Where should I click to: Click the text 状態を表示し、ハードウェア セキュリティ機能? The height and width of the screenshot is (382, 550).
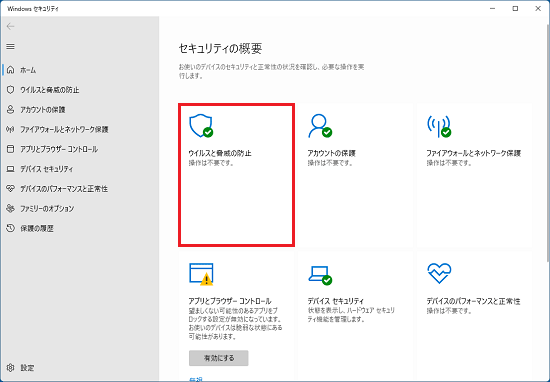pos(351,315)
